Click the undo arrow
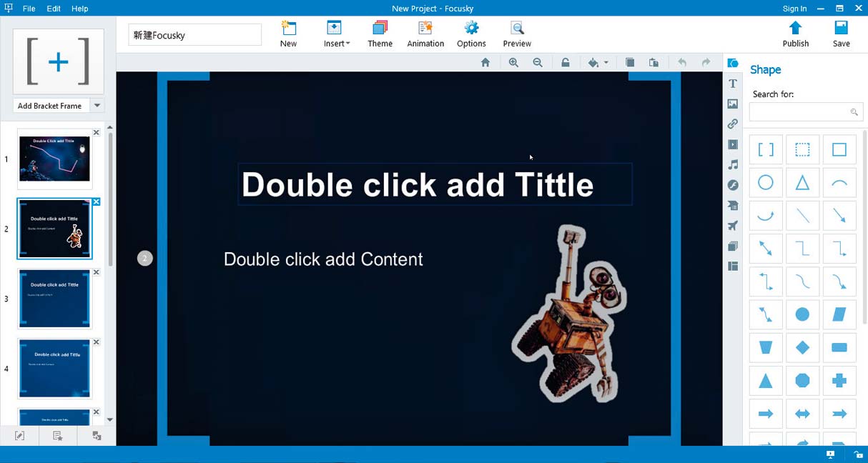This screenshot has width=868, height=463. pyautogui.click(x=682, y=63)
